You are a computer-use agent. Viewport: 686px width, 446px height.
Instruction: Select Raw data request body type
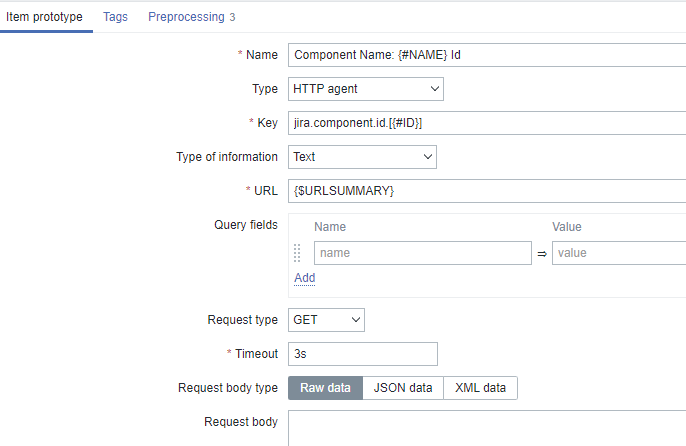pos(325,388)
